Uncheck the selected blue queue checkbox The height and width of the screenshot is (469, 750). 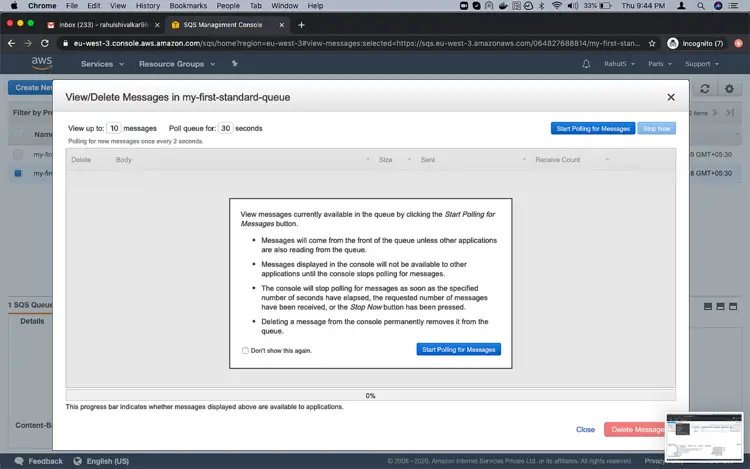18,173
